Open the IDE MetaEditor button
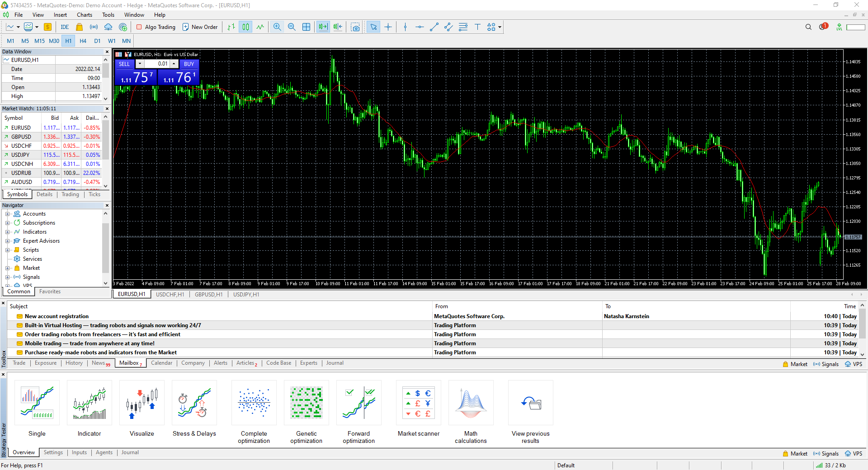 (65, 27)
